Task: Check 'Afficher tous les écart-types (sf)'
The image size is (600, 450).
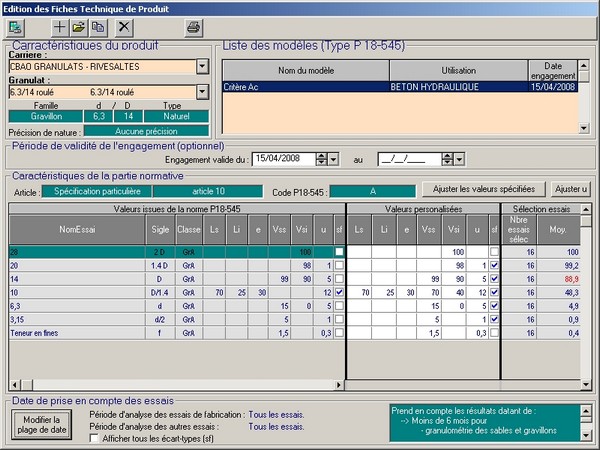Action: click(95, 438)
